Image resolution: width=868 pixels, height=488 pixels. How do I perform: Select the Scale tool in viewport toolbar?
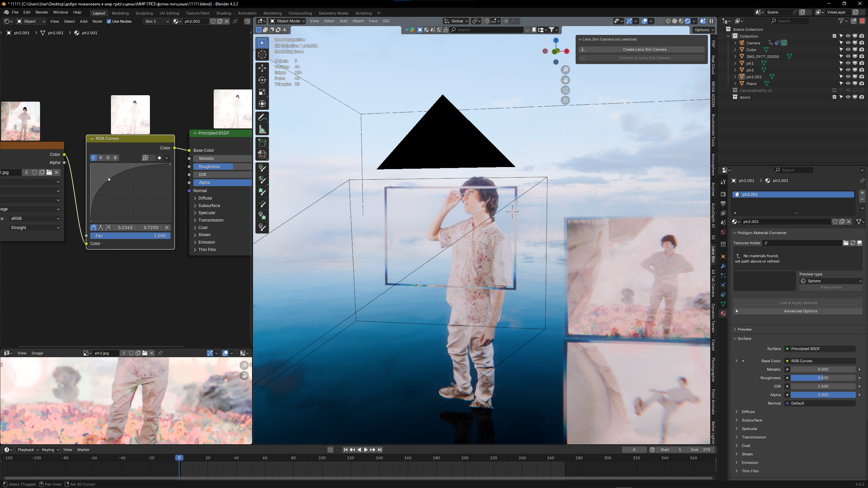coord(262,92)
